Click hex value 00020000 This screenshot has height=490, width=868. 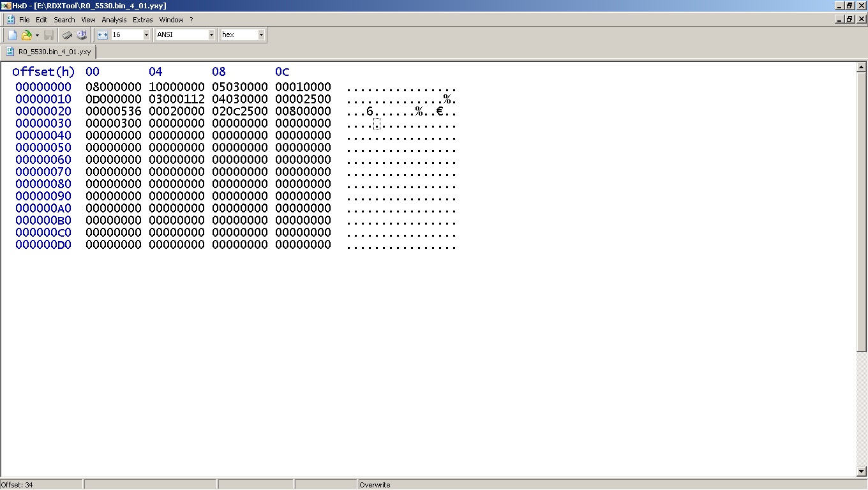click(177, 111)
